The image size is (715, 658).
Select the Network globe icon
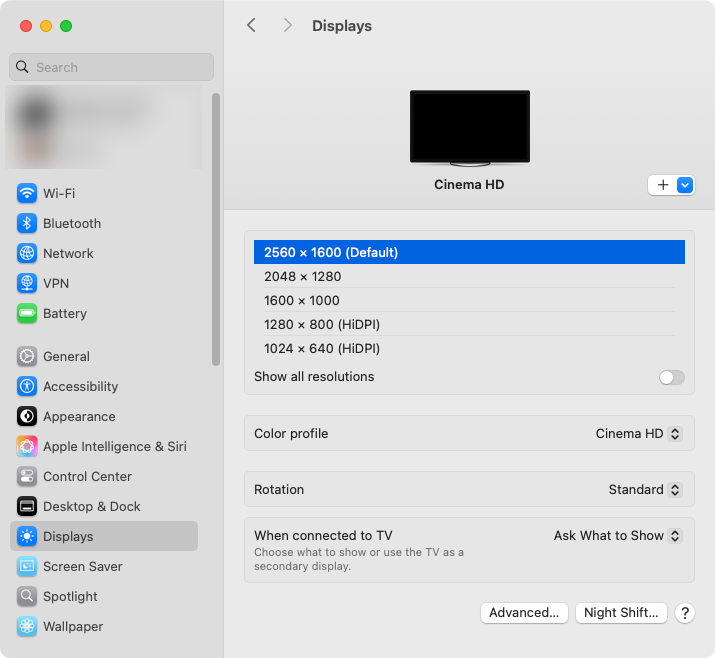point(27,254)
